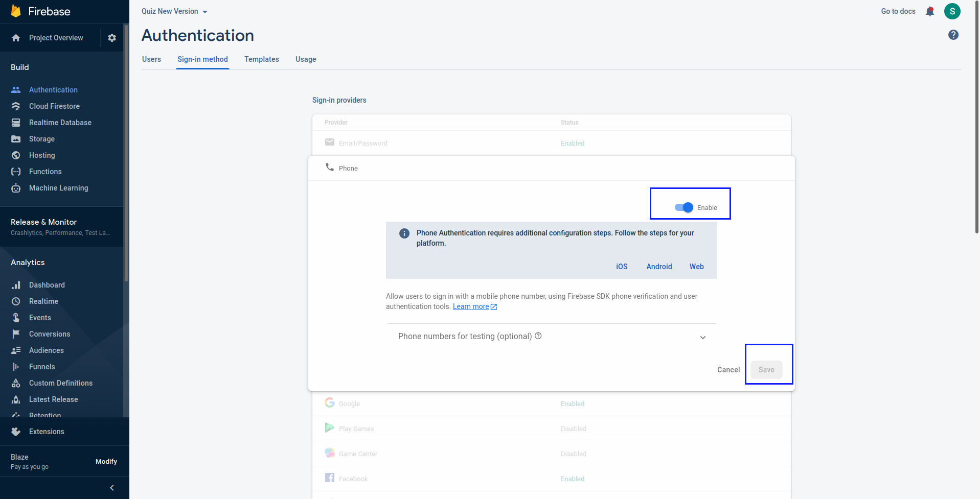Viewport: 980px width, 499px height.
Task: Open Cloud Firestore from sidebar
Action: [x=54, y=106]
